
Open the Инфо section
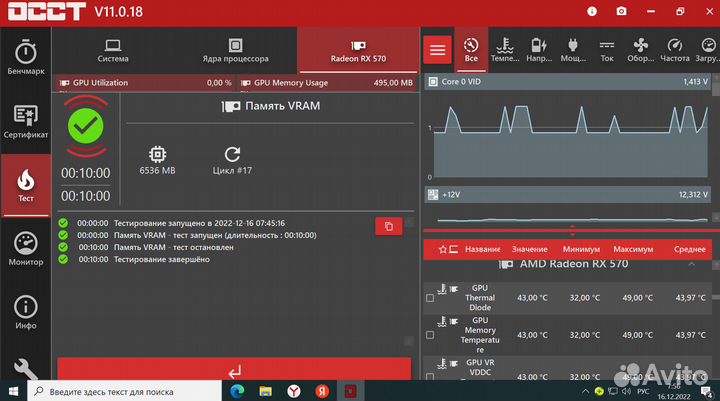[26, 312]
